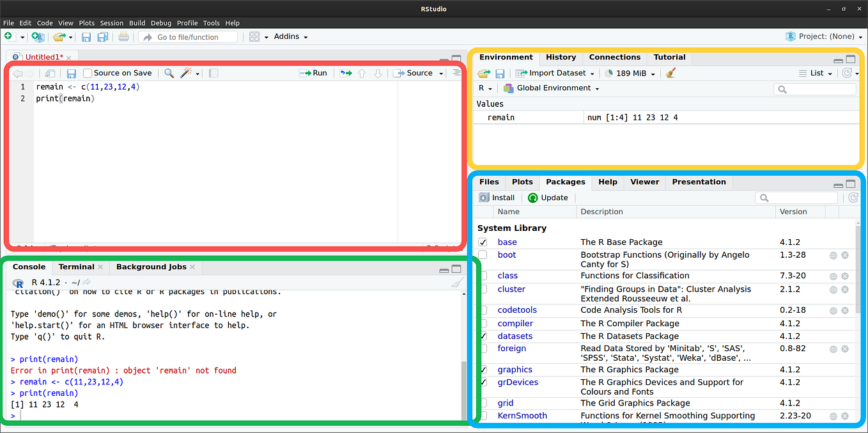The height and width of the screenshot is (433, 868).
Task: Click the magic wand code tools icon
Action: tap(186, 72)
